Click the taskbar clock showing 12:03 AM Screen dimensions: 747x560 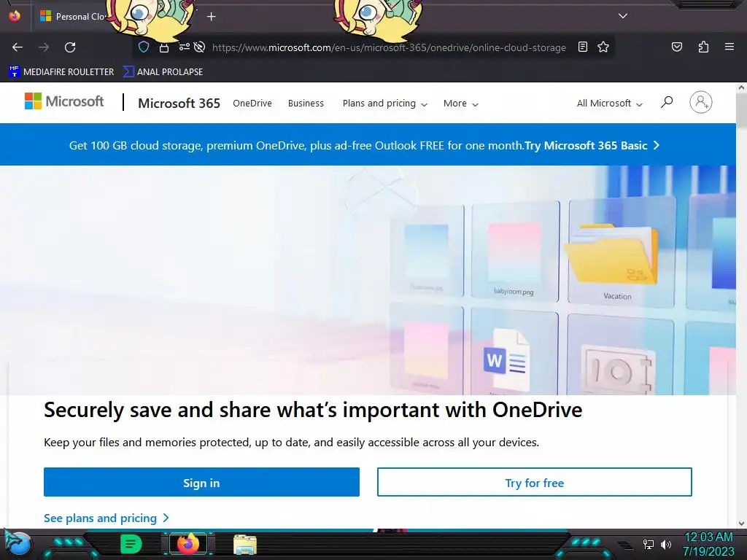[708, 544]
